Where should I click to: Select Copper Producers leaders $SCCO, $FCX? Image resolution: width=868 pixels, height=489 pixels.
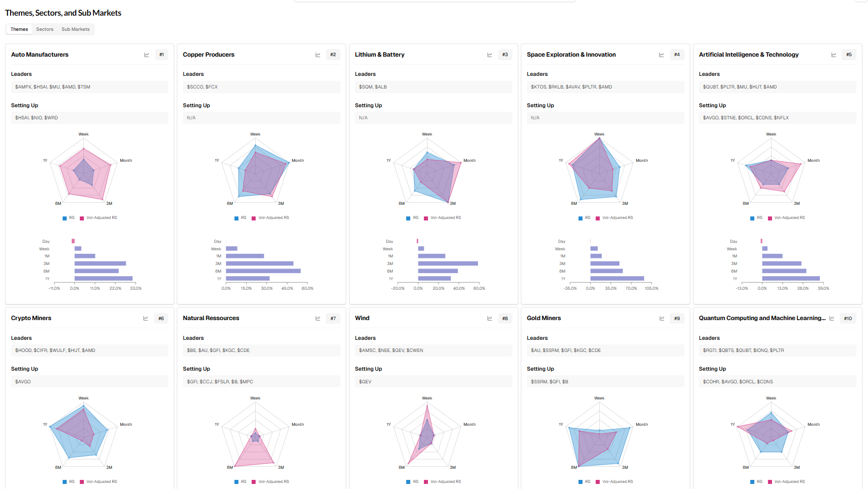point(261,87)
